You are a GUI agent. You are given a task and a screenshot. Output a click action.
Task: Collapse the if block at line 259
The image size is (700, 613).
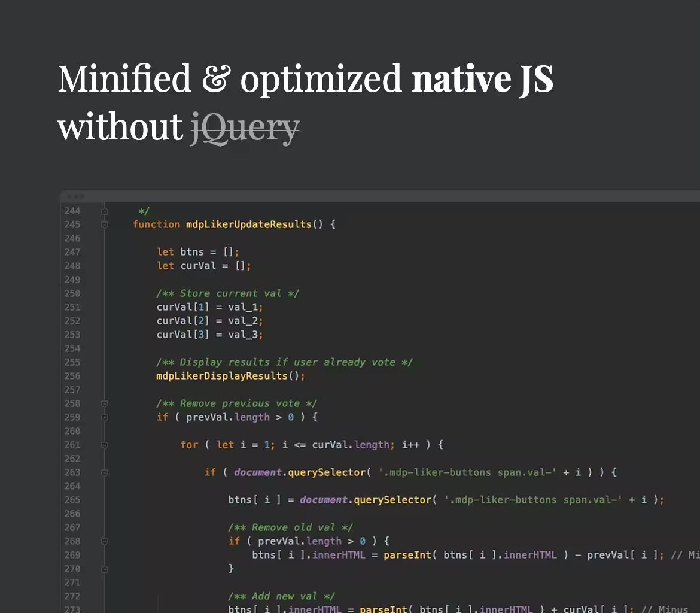click(105, 417)
